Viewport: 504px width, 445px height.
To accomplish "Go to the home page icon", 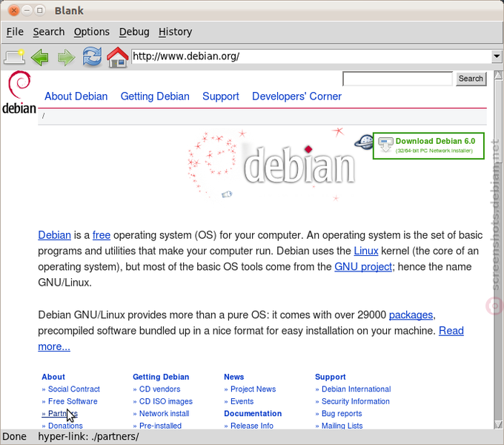I will coord(118,57).
